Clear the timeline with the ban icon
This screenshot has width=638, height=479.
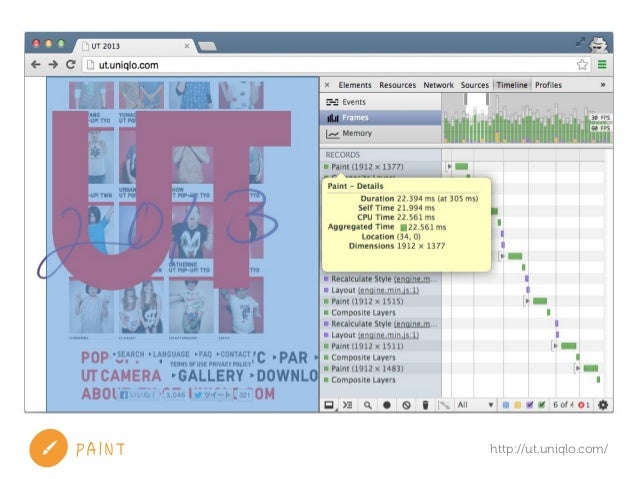pos(406,405)
